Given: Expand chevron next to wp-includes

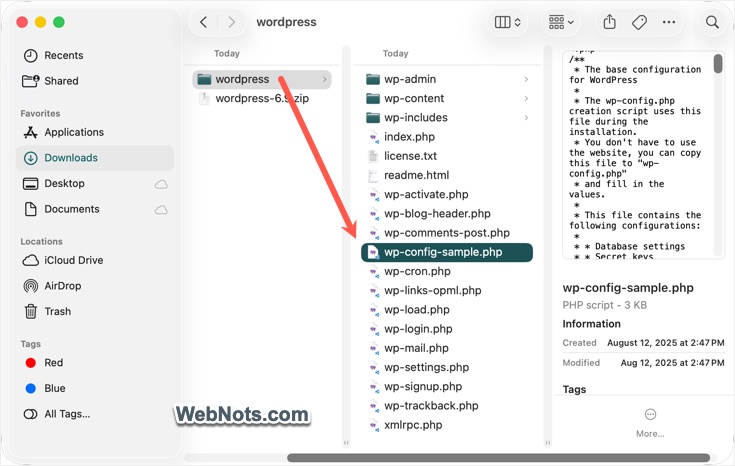Looking at the screenshot, I should pyautogui.click(x=526, y=118).
